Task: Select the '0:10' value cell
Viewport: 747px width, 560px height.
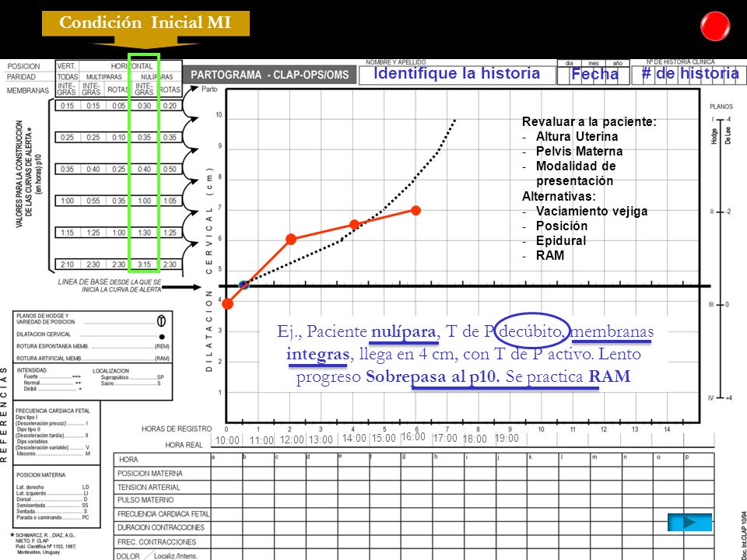Action: 118,137
